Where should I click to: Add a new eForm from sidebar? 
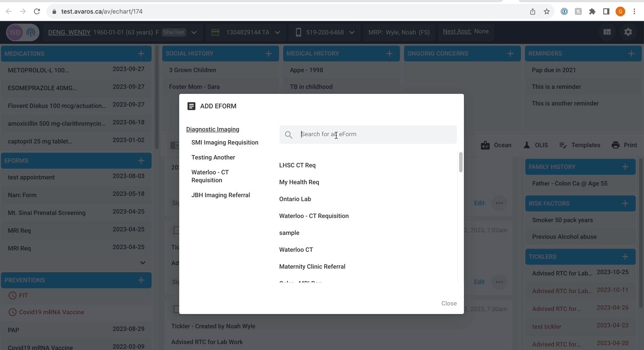click(x=141, y=161)
